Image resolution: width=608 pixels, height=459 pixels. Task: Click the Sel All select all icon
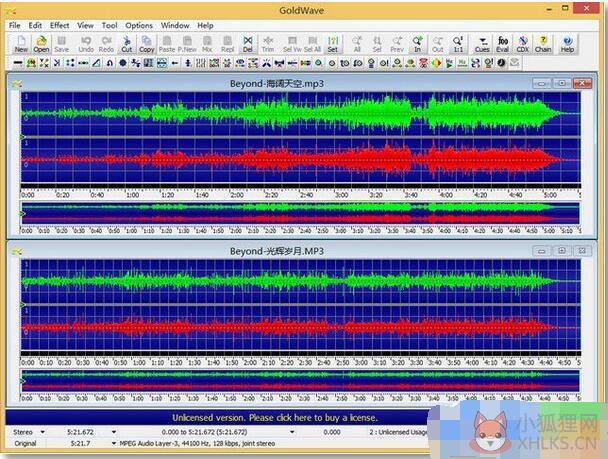[x=313, y=44]
